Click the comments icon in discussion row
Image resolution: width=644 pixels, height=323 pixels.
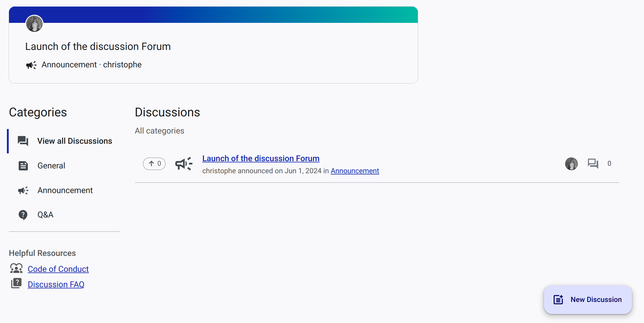pyautogui.click(x=593, y=164)
